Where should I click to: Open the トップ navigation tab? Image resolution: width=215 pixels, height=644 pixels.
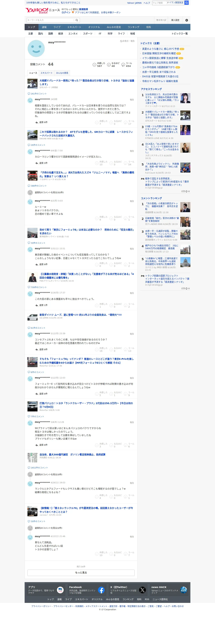click(31, 27)
